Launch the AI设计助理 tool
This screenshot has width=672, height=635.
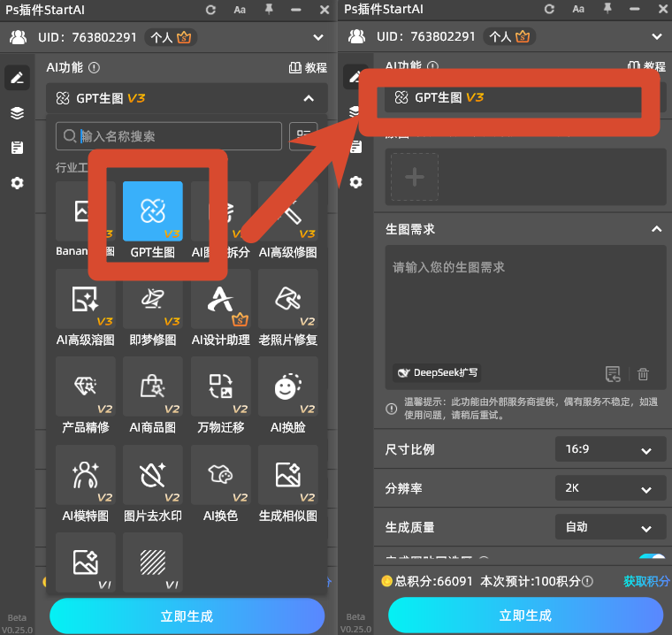pos(221,299)
